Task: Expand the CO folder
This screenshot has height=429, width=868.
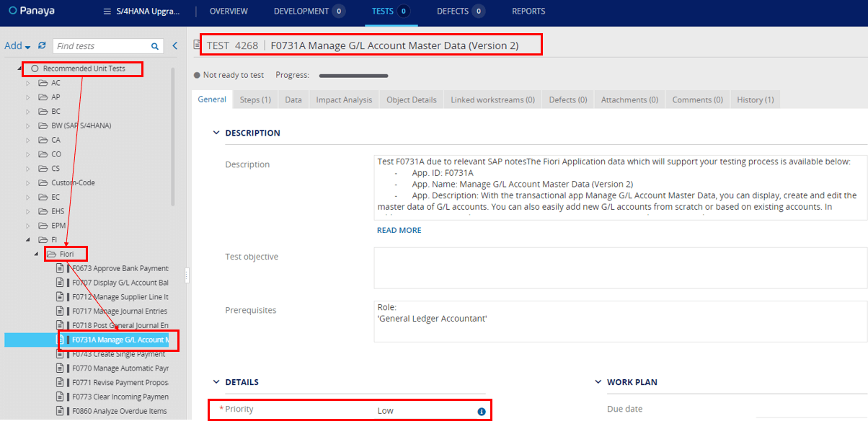Action: [29, 154]
